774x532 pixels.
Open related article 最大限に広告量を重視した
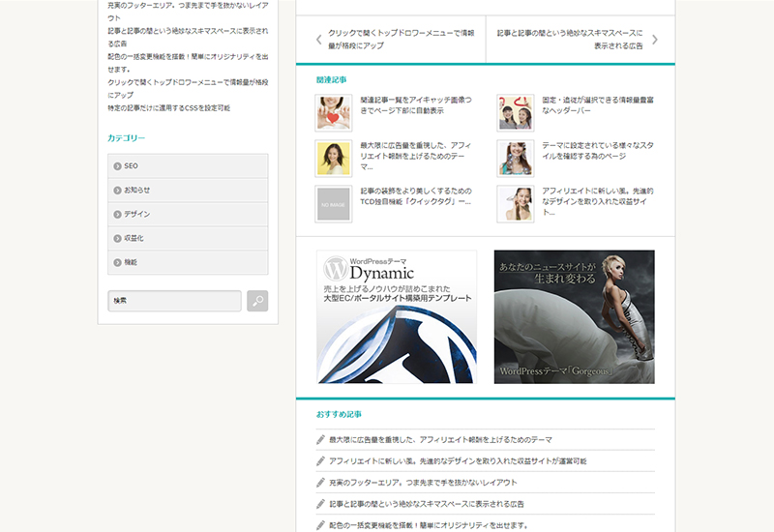pos(416,156)
